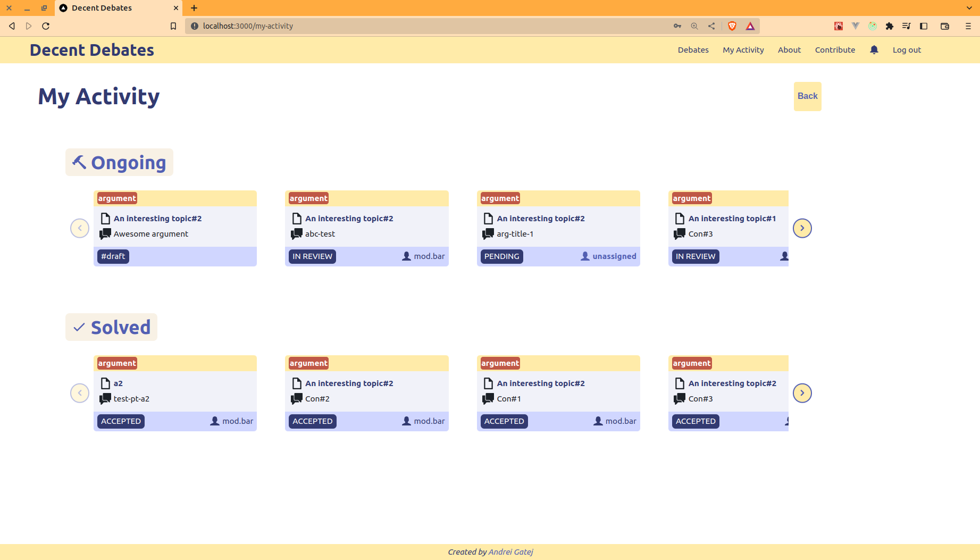Open the Brave Shields lion icon
Screen dimensions: 980x560
click(732, 26)
